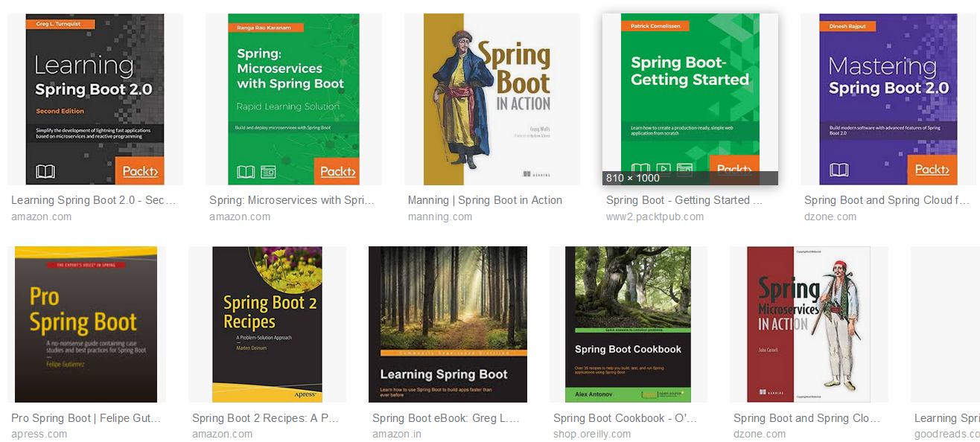Image resolution: width=980 pixels, height=442 pixels.
Task: Click amazon.com source under Learning Spring Boot 2.0
Action: coord(42,217)
